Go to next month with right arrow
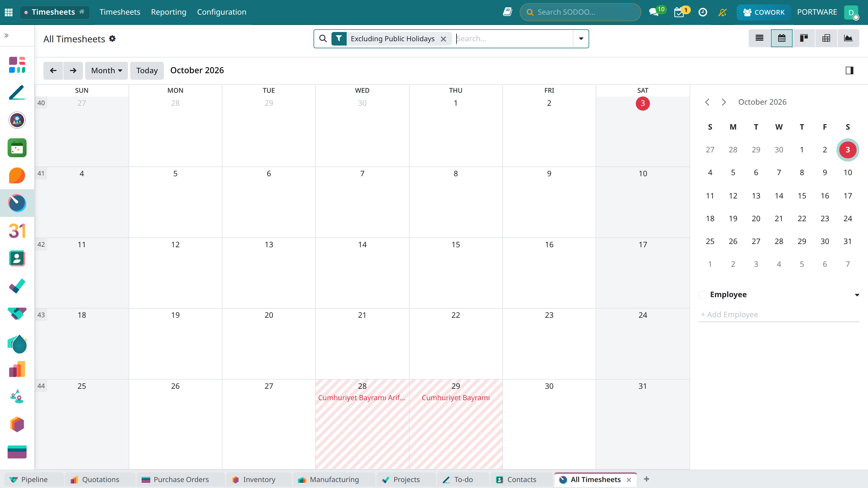The height and width of the screenshot is (488, 868). pyautogui.click(x=73, y=70)
